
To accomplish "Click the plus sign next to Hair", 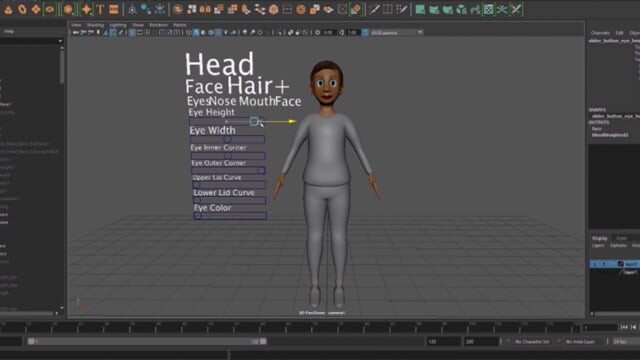I will pos(282,87).
